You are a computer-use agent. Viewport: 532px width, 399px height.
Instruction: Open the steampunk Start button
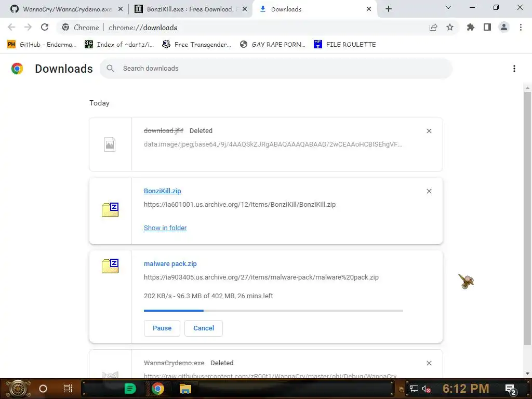[x=18, y=389]
